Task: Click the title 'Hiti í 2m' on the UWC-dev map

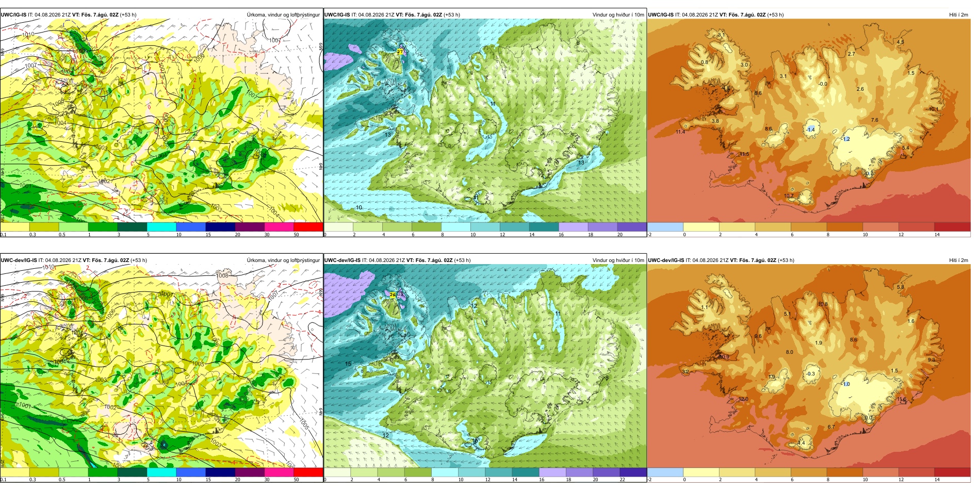Action: [x=958, y=260]
